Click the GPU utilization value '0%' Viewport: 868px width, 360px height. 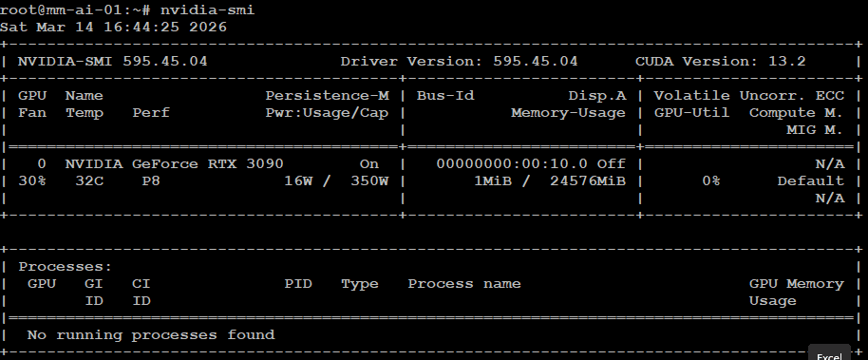pyautogui.click(x=710, y=181)
